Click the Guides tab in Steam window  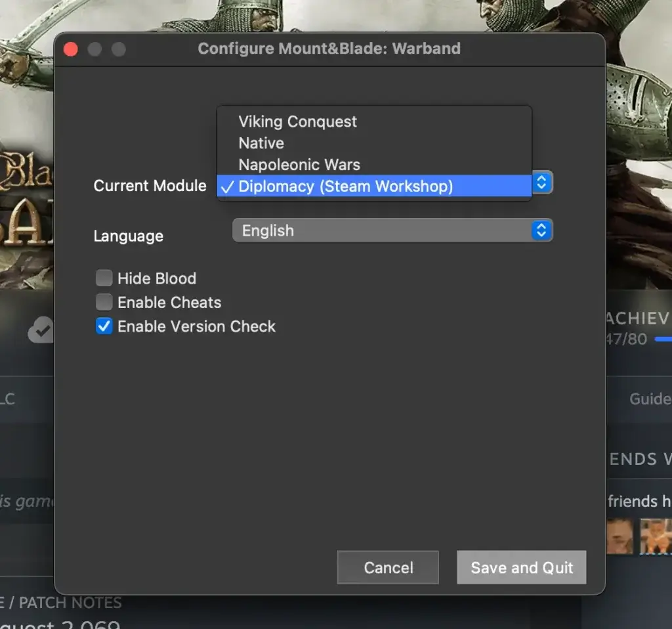[650, 399]
